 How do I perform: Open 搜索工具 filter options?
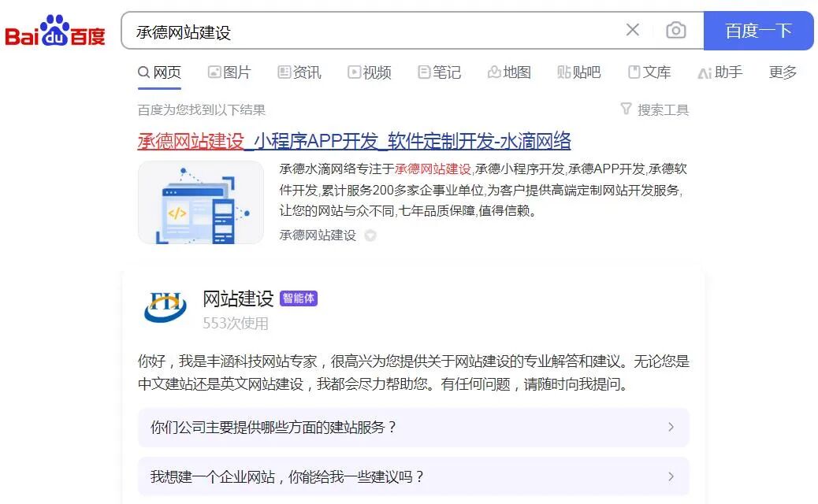tap(655, 109)
